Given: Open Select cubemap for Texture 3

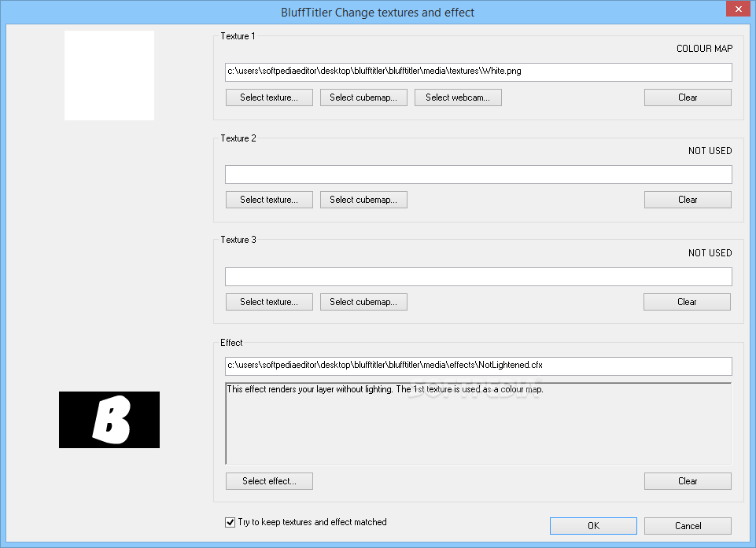Looking at the screenshot, I should point(363,302).
